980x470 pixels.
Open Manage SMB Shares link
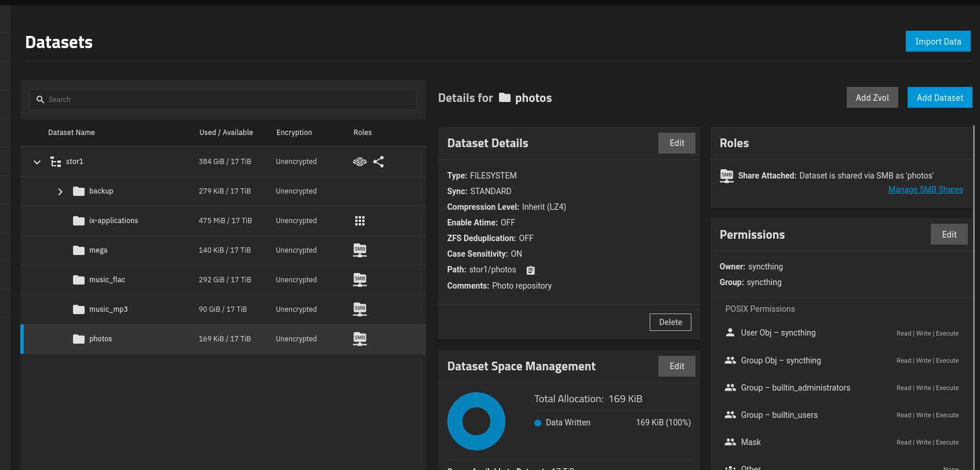point(926,190)
